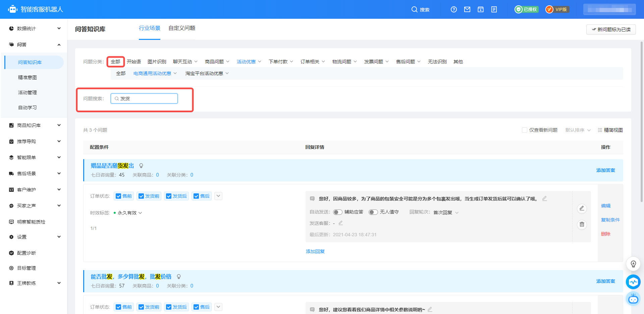Open 自动学习 in the sidebar

tap(28, 108)
